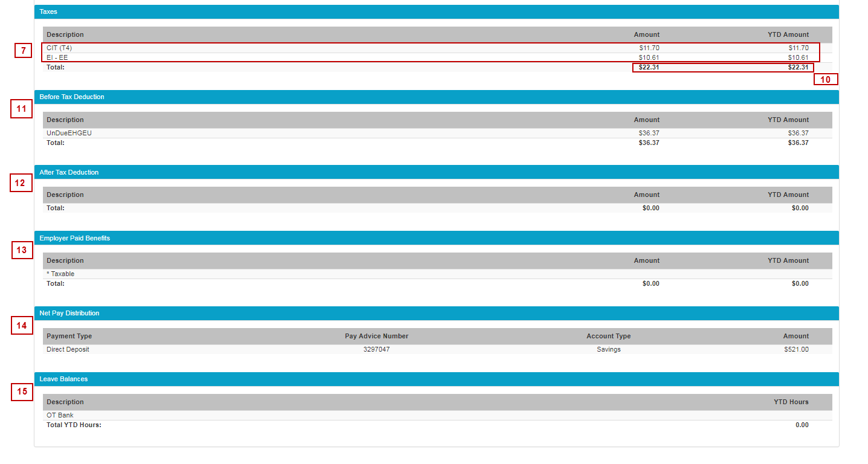The width and height of the screenshot is (868, 464).
Task: Click the Account Type column header
Action: (x=608, y=336)
